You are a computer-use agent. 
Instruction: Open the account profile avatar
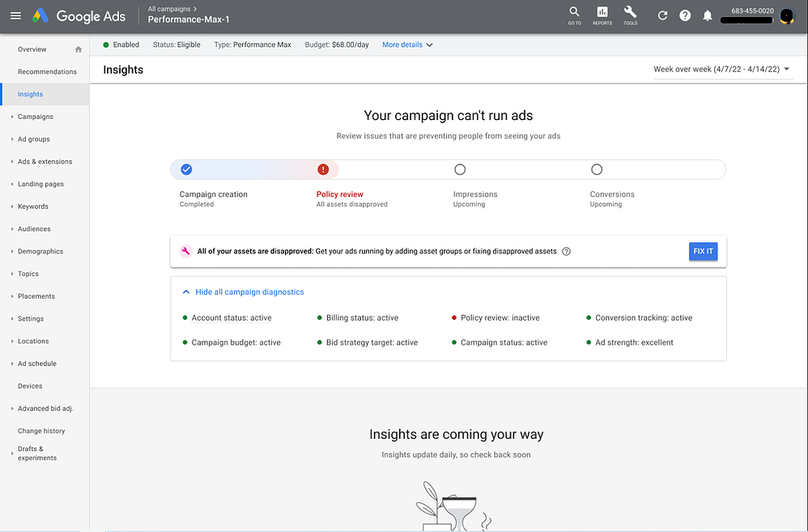(786, 15)
